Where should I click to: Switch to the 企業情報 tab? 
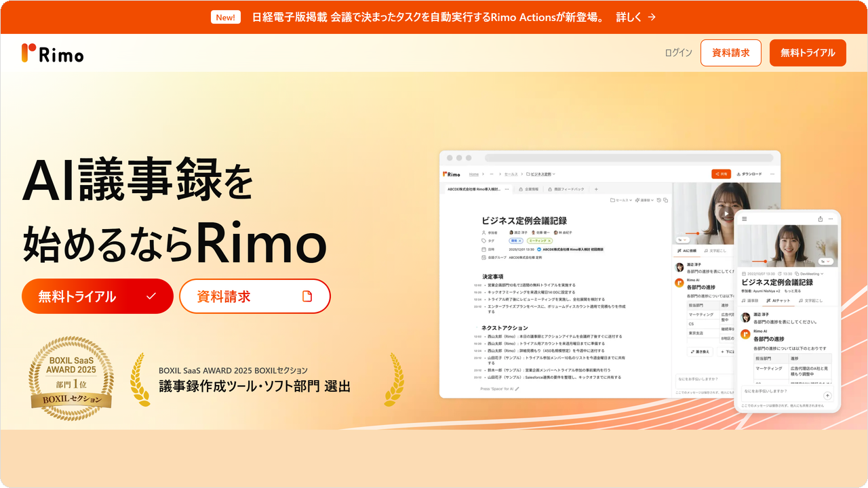coord(528,189)
